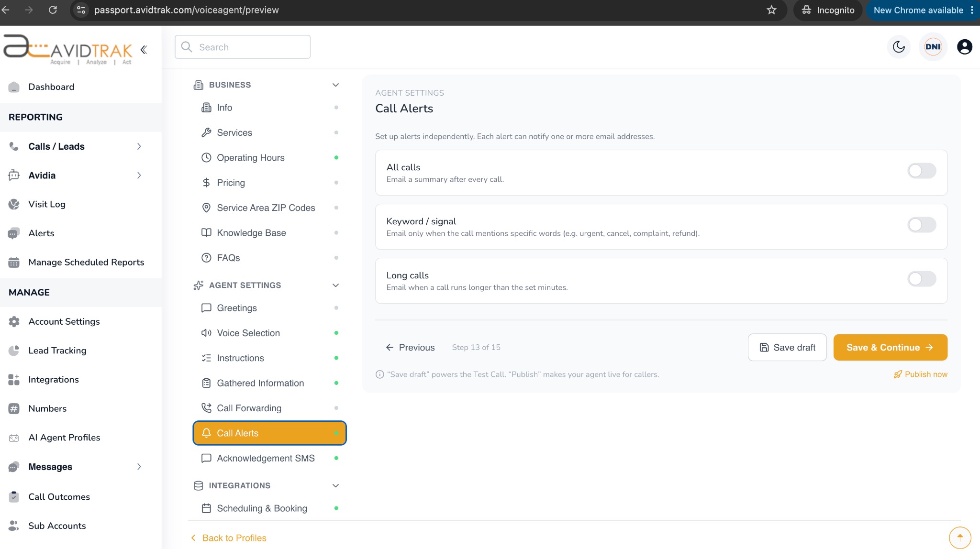This screenshot has width=980, height=549.
Task: Focus the Search input field
Action: click(243, 47)
